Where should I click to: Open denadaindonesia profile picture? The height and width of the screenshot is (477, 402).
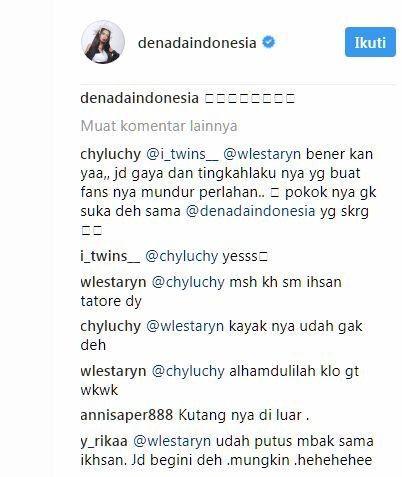[x=103, y=42]
